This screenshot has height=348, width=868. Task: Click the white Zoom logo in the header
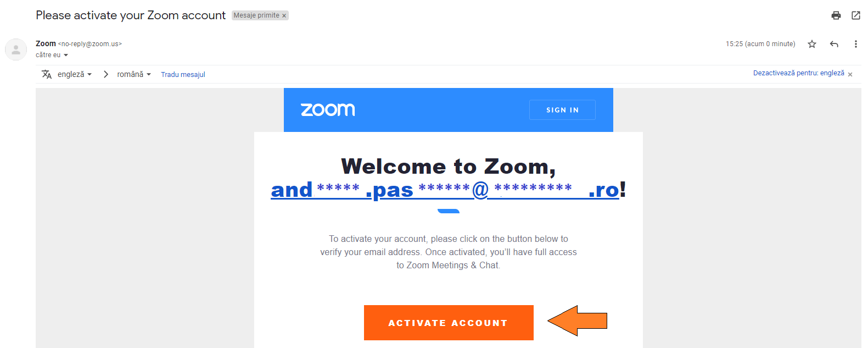[x=328, y=110]
